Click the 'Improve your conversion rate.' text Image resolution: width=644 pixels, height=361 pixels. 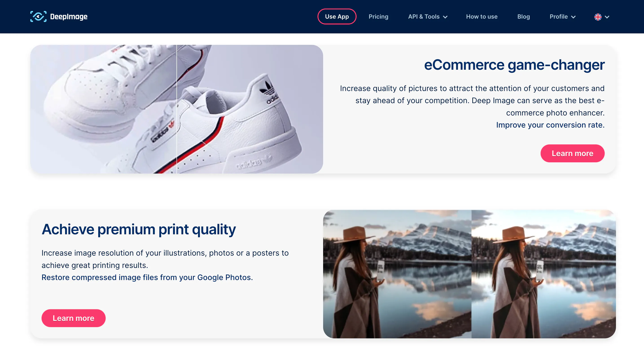click(x=550, y=125)
